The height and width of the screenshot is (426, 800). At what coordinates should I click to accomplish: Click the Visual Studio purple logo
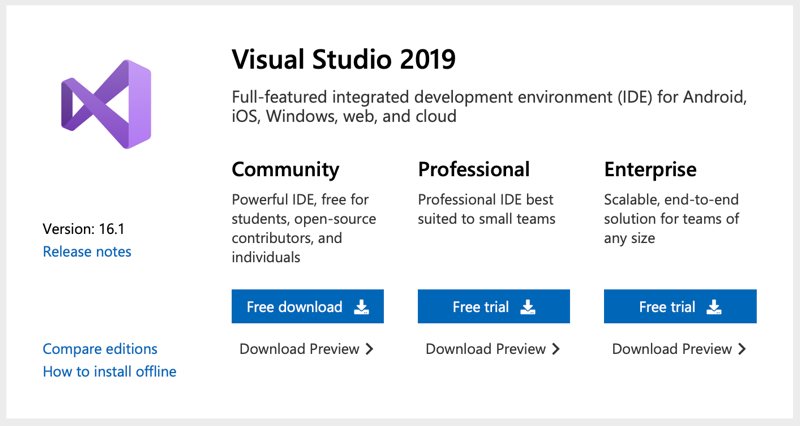[106, 104]
